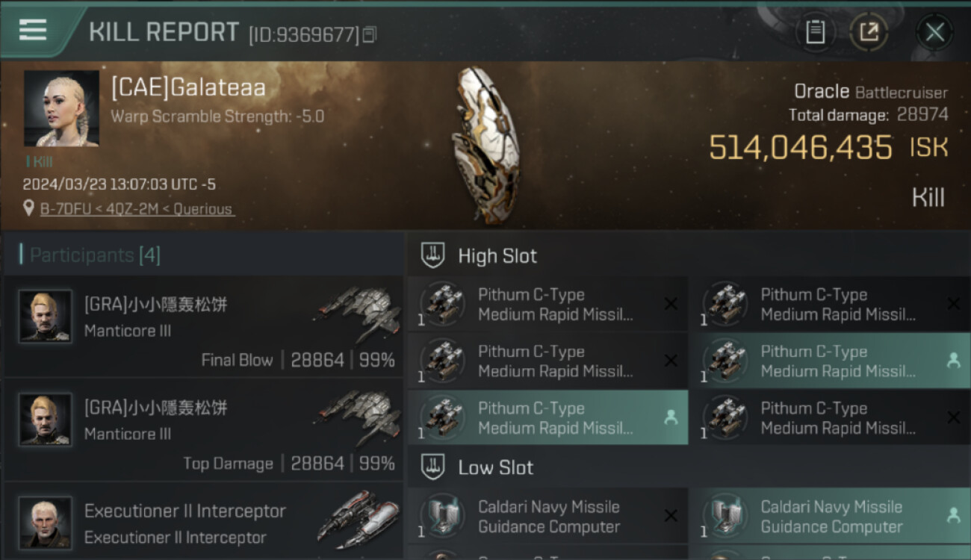Click person icon on highlighted Caldari Navy module

953,515
